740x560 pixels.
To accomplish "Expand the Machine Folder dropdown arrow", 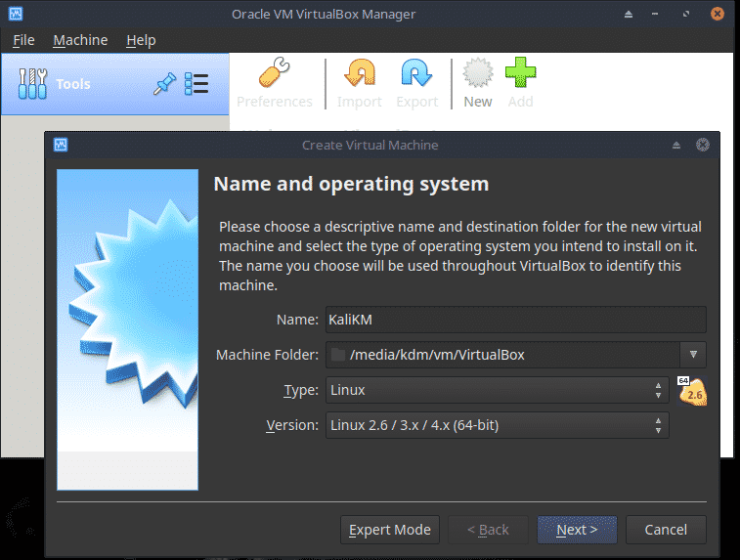I will 692,355.
